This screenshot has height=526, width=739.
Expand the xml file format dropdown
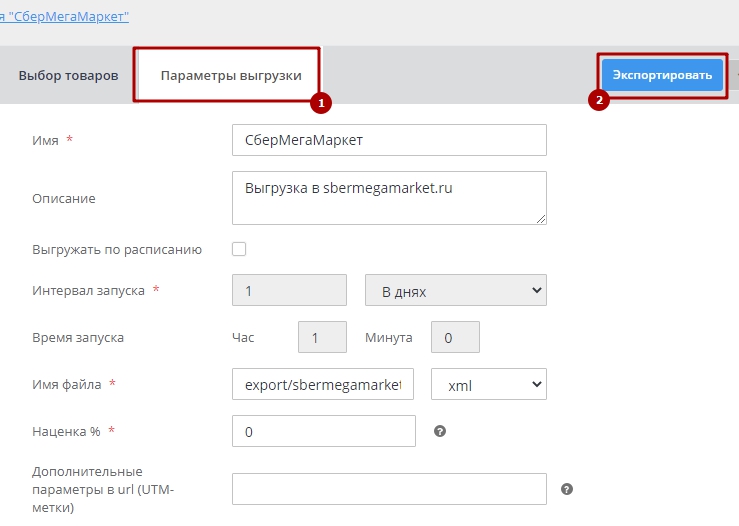tap(488, 384)
